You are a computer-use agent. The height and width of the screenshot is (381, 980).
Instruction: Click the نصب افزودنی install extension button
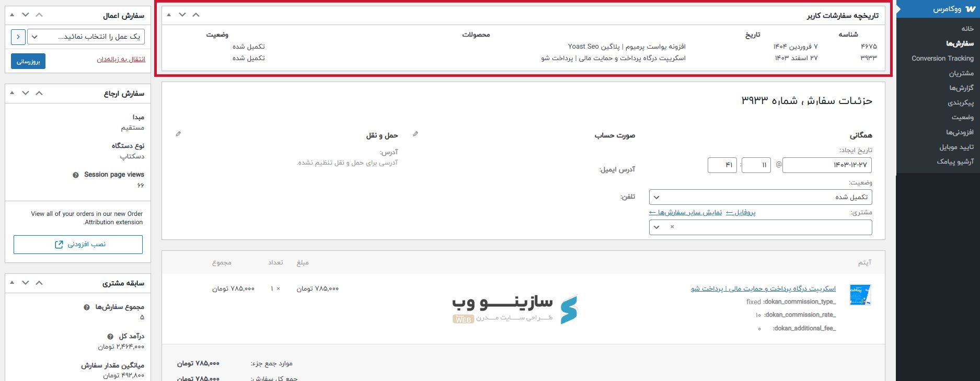point(78,244)
